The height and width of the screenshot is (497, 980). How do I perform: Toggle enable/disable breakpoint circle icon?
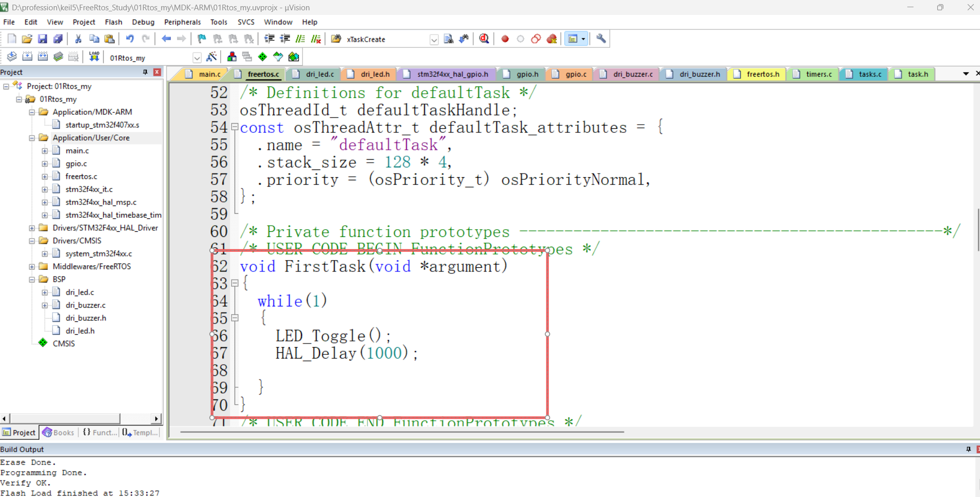click(x=521, y=39)
